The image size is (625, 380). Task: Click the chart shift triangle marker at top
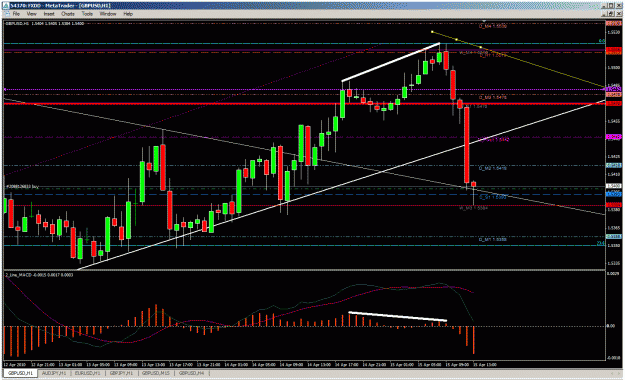coord(484,21)
